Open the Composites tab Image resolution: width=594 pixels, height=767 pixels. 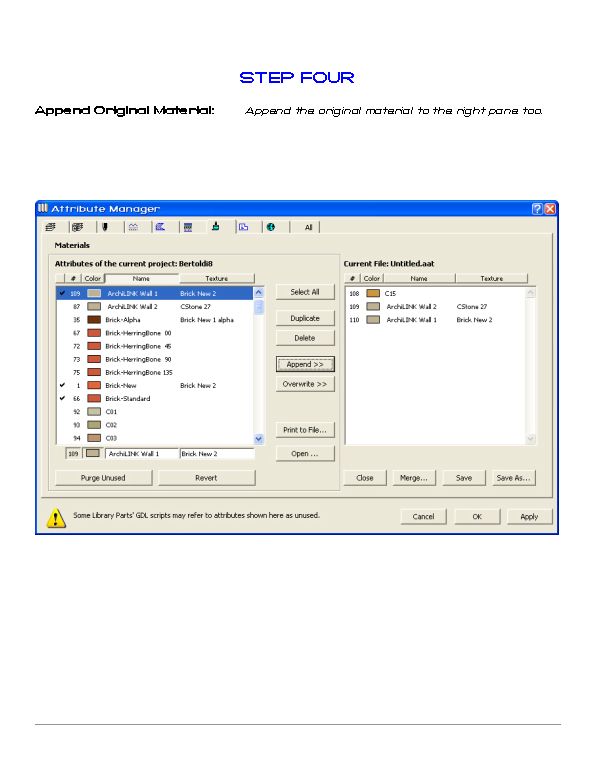pos(188,227)
